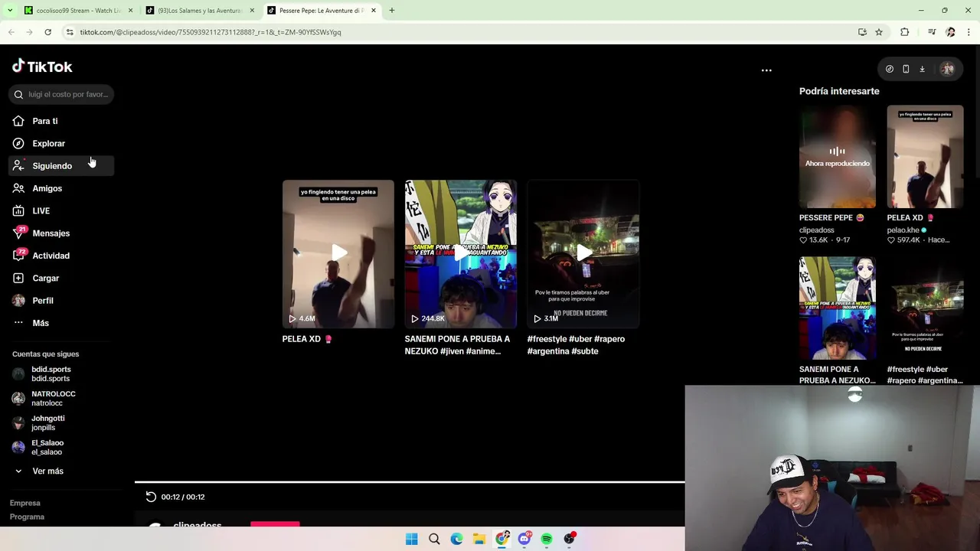Click the TikTok search field
The height and width of the screenshot is (551, 980).
click(61, 94)
